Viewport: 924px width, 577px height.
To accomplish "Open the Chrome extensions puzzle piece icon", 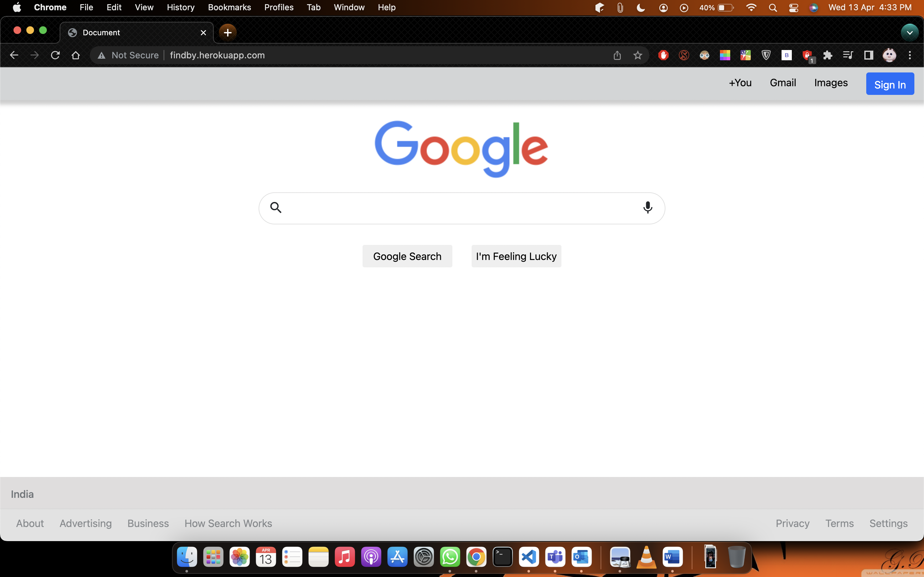I will click(x=828, y=55).
